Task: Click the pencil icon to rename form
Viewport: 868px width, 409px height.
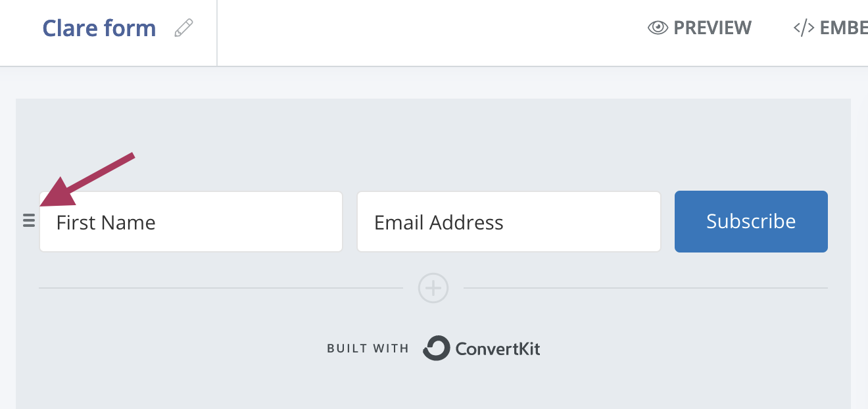Action: 184,28
